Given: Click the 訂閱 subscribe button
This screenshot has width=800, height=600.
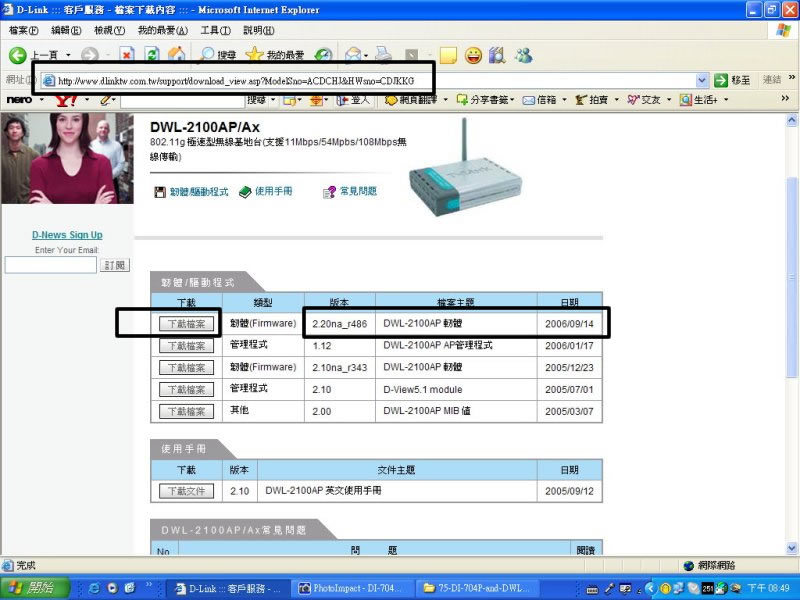Looking at the screenshot, I should [x=114, y=265].
